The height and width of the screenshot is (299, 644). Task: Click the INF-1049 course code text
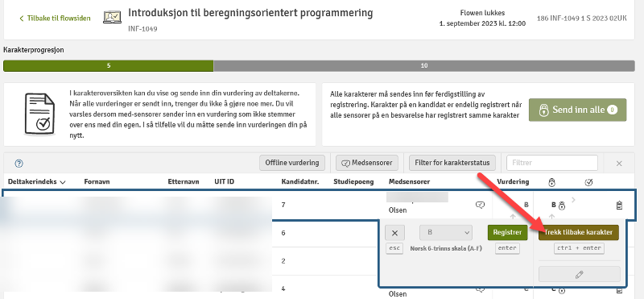click(142, 29)
